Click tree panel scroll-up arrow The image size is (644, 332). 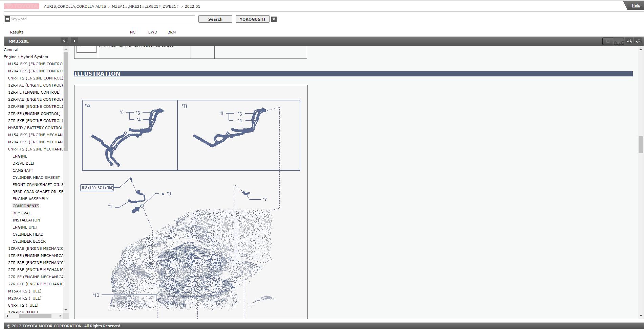tap(66, 49)
